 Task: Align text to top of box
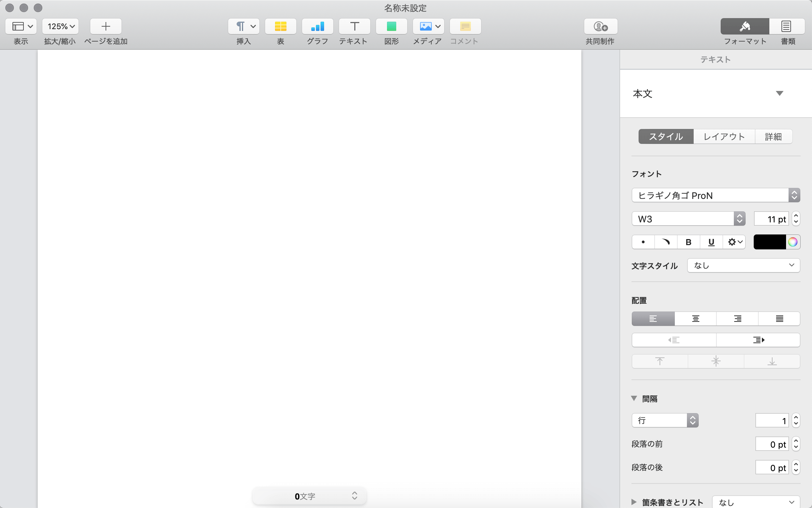[660, 361]
